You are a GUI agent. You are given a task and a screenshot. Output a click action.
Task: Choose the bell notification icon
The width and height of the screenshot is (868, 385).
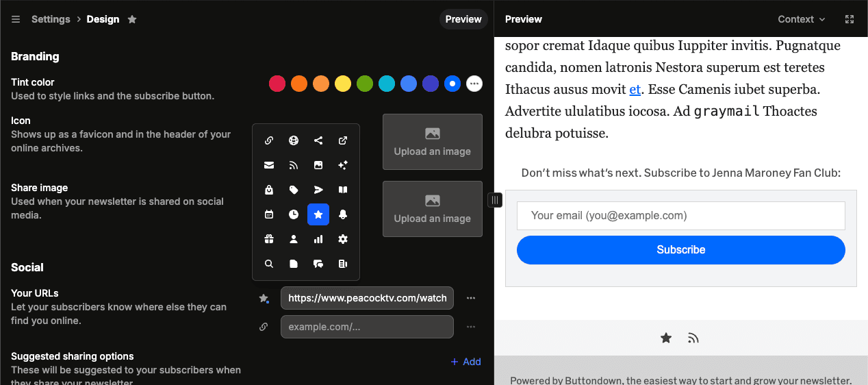tap(343, 214)
